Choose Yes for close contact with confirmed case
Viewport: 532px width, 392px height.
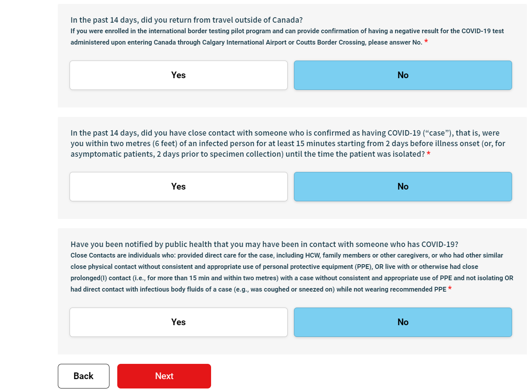coord(178,186)
